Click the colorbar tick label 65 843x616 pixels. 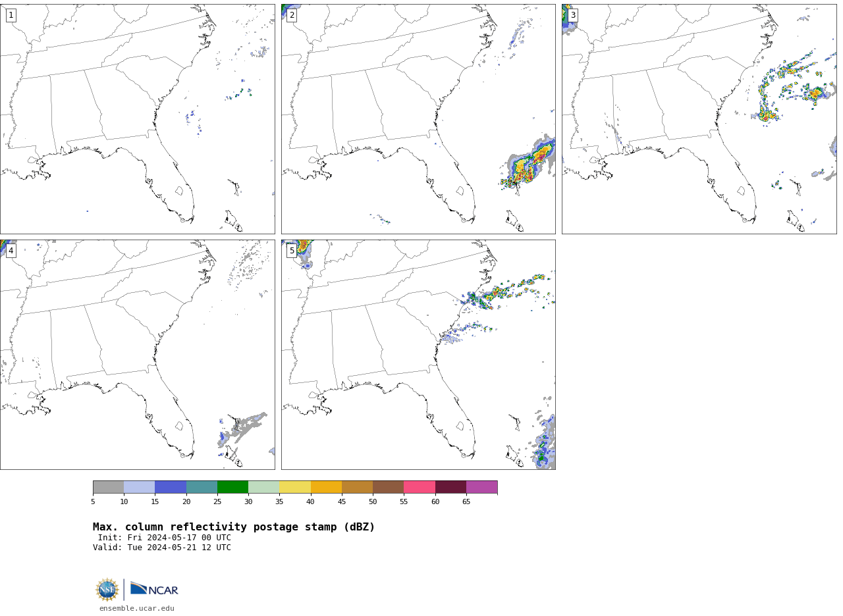click(x=466, y=502)
